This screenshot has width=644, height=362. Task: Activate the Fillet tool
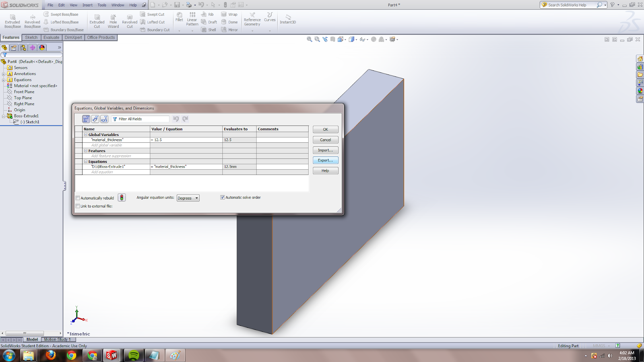179,16
